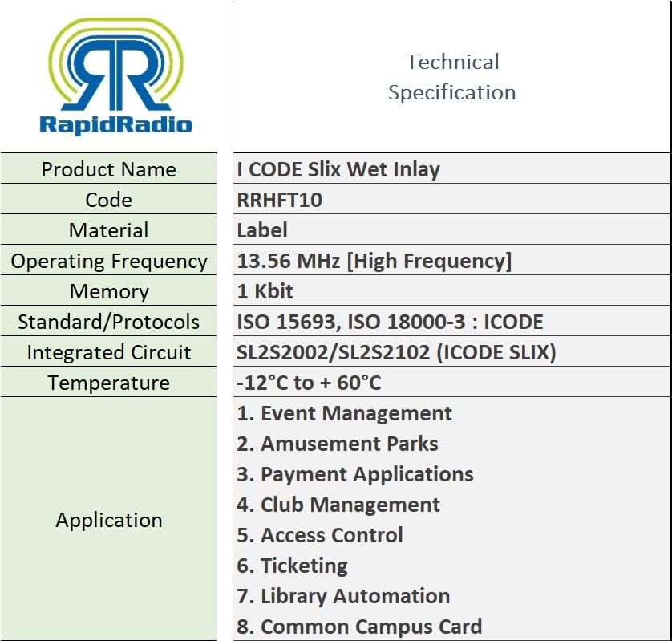Select '7. Library Automation' entry
This screenshot has width=672, height=641.
343,596
